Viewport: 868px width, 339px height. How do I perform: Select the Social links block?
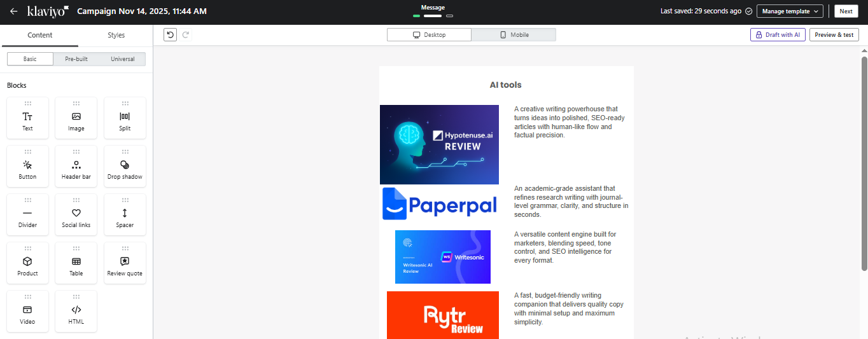point(76,215)
